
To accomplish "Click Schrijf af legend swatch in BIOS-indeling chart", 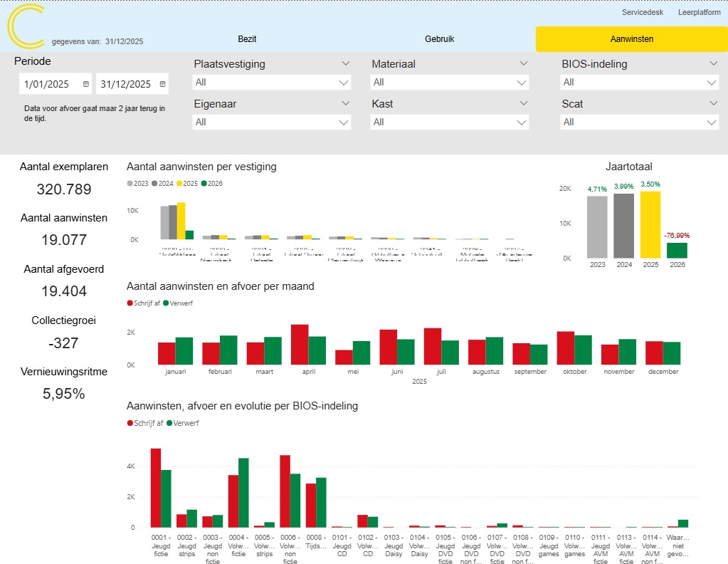I will click(130, 423).
